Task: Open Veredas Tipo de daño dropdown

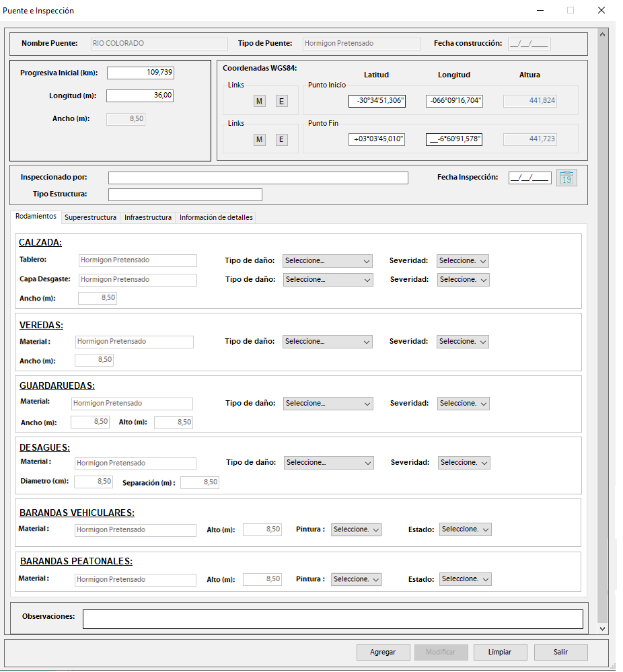Action: click(x=328, y=342)
